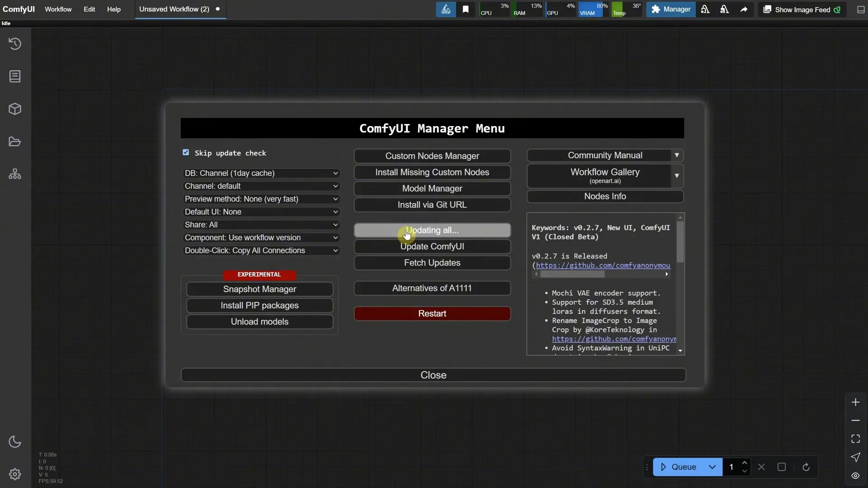Open the model library tree icon
The width and height of the screenshot is (868, 488).
click(x=15, y=174)
